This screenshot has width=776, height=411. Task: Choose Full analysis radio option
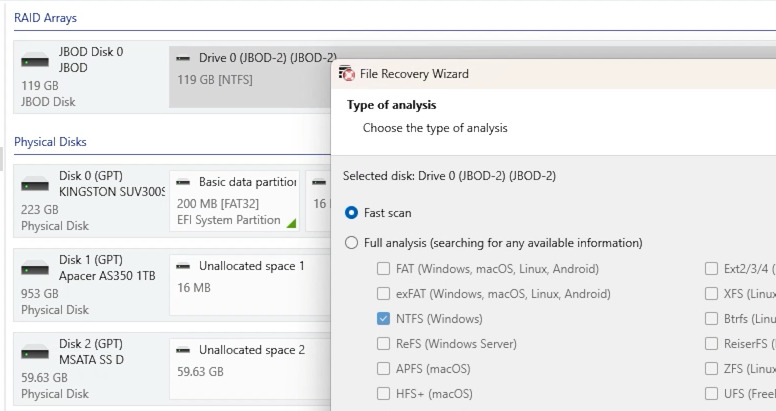[x=351, y=243]
